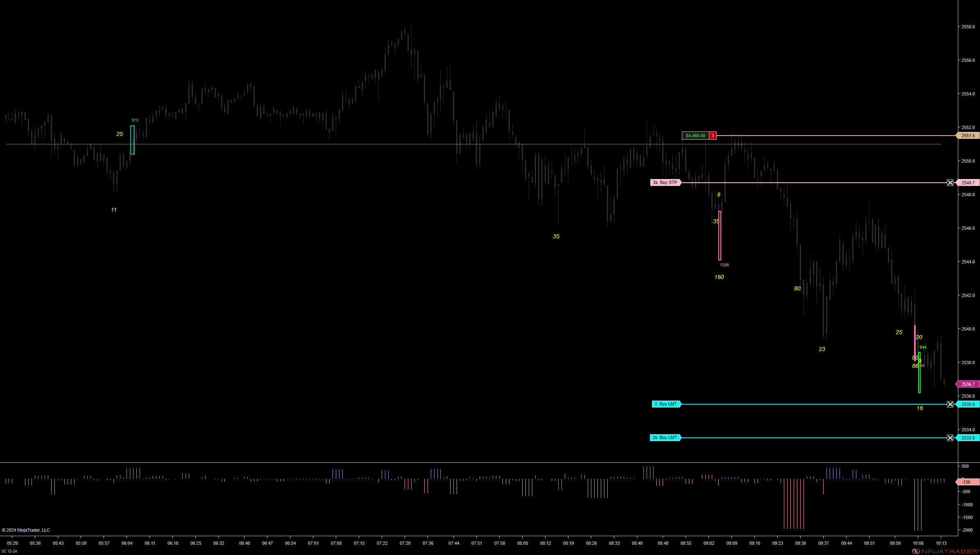Cancel the 2s Buy LMT order

[950, 438]
